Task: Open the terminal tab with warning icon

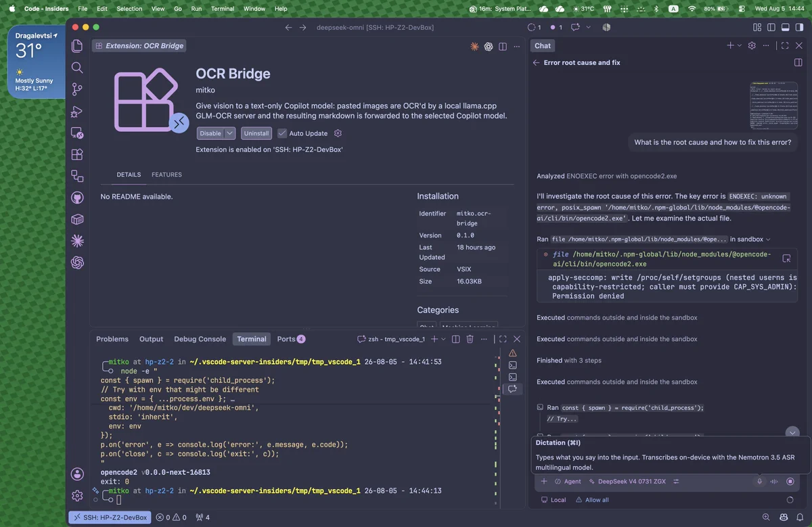Action: tap(512, 353)
